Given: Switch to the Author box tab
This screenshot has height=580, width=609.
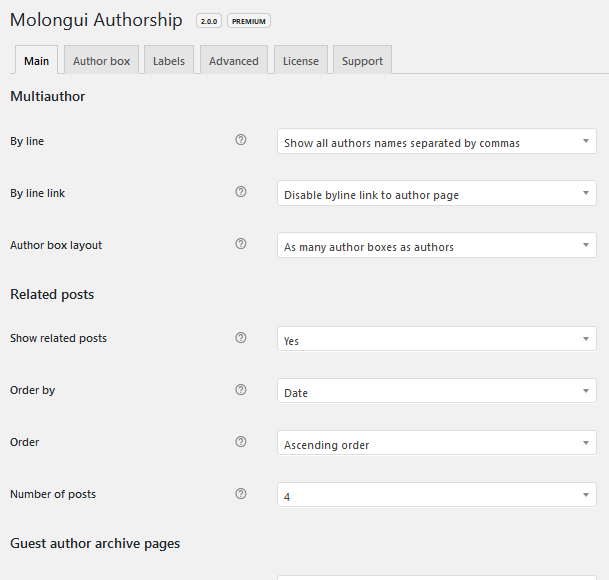Looking at the screenshot, I should pos(101,61).
